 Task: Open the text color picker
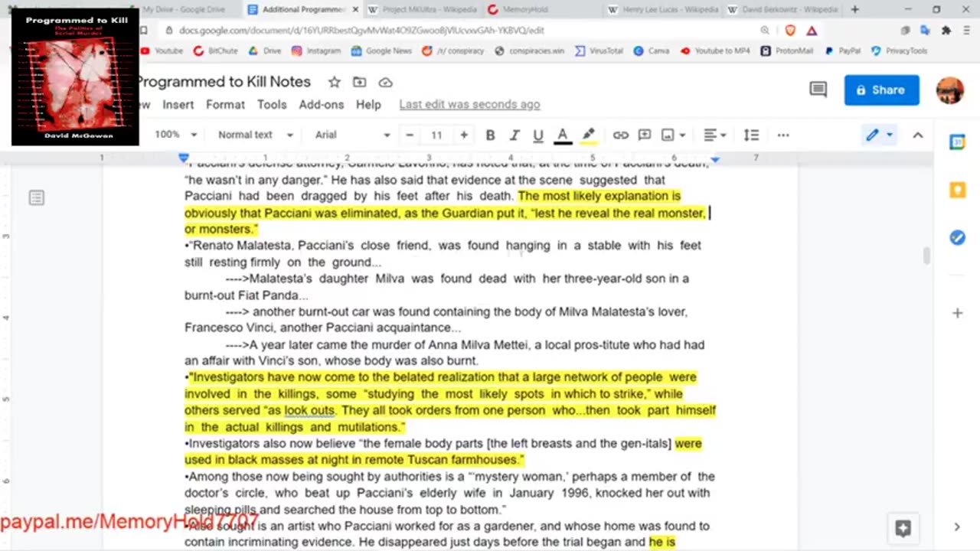coord(563,135)
